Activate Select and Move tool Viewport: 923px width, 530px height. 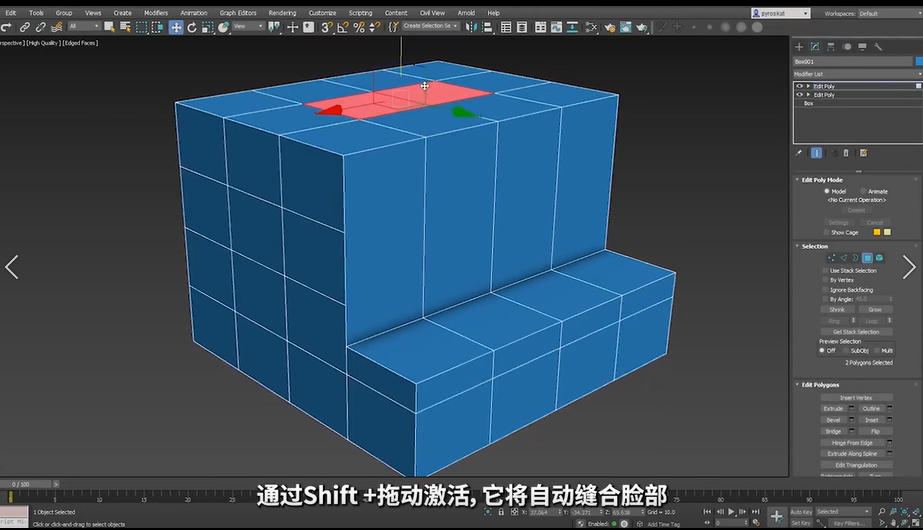tap(176, 27)
